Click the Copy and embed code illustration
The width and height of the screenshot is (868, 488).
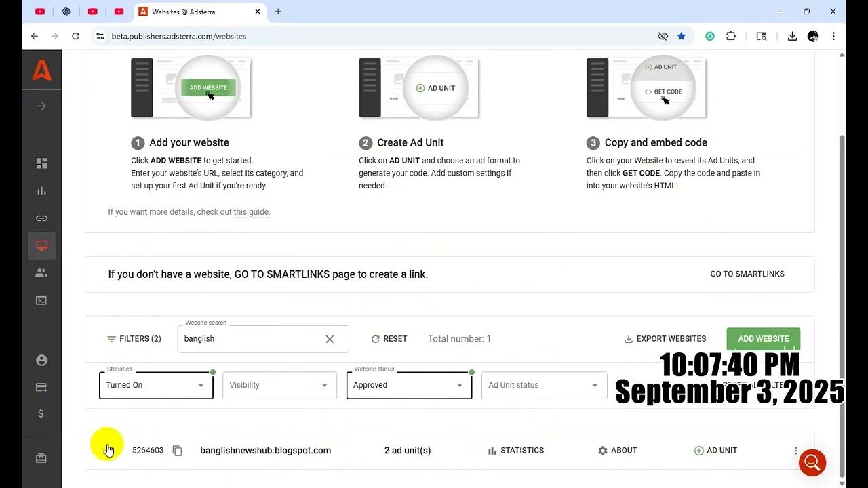(x=647, y=88)
